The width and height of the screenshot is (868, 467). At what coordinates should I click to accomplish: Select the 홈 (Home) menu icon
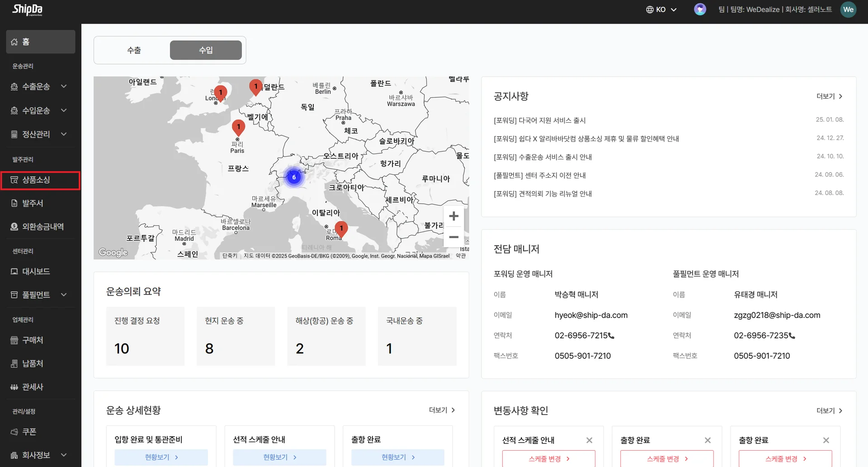(14, 42)
